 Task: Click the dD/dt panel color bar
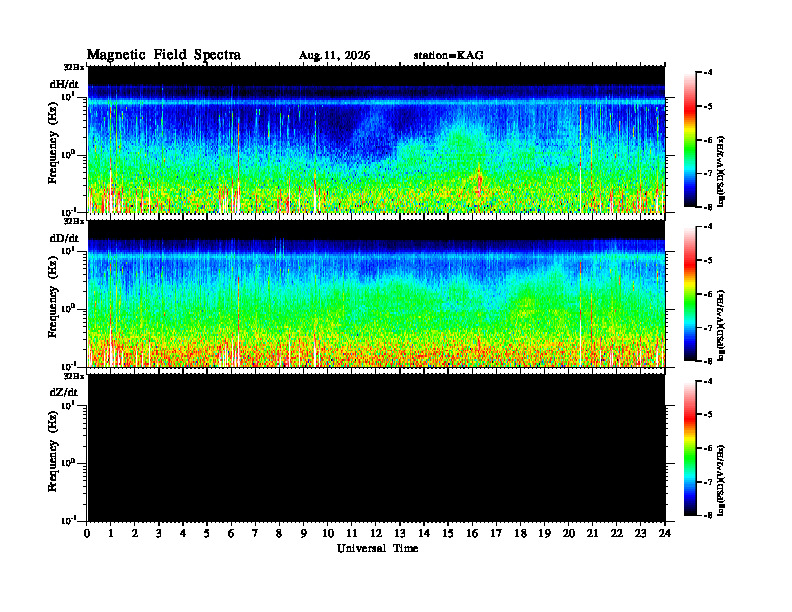(690, 294)
